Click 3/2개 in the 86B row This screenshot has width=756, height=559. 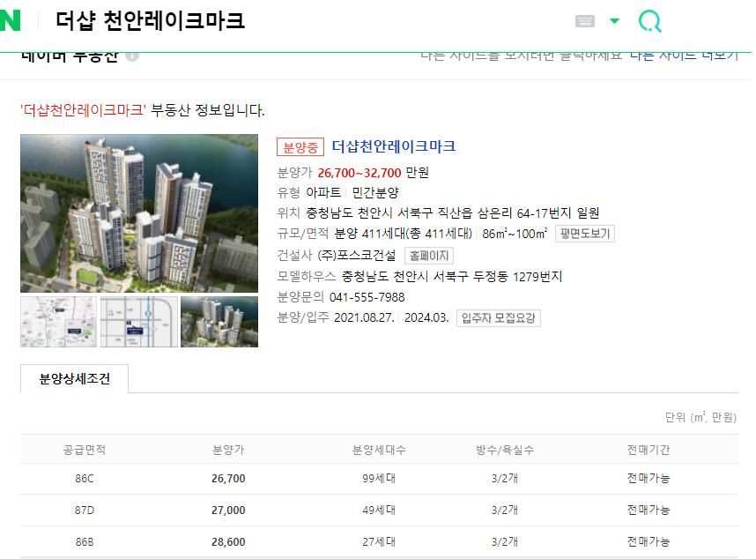pos(505,542)
